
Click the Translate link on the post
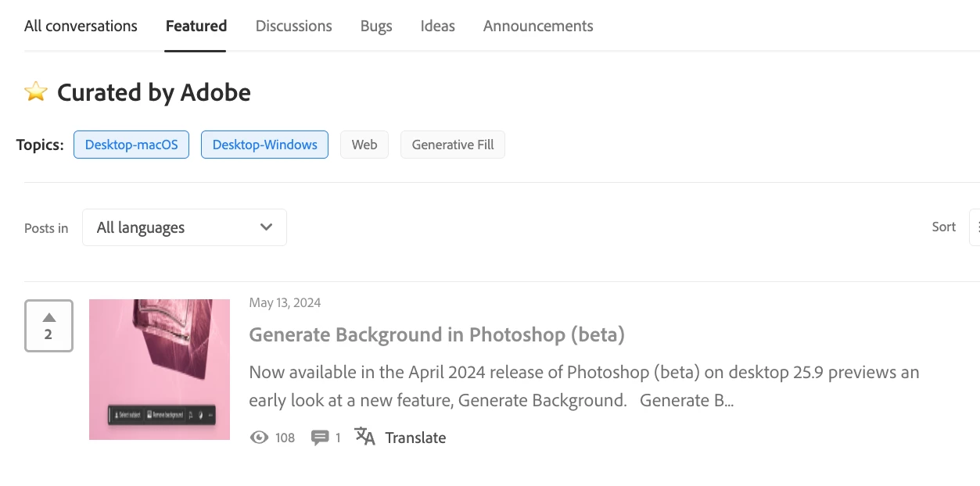tap(415, 438)
